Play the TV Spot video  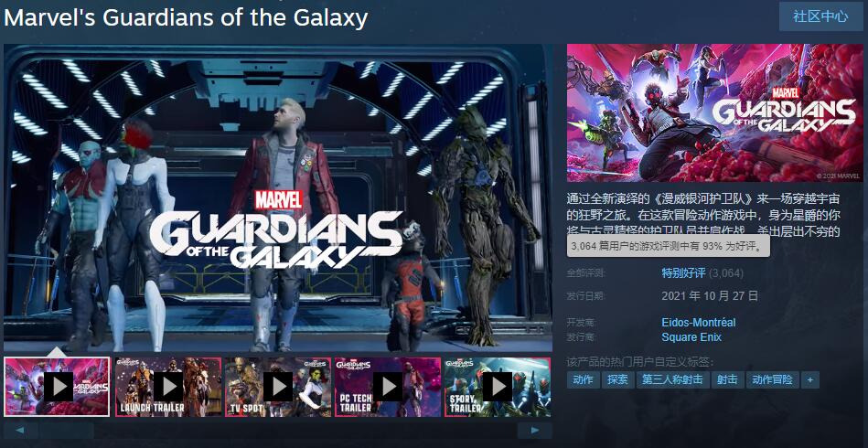[278, 387]
